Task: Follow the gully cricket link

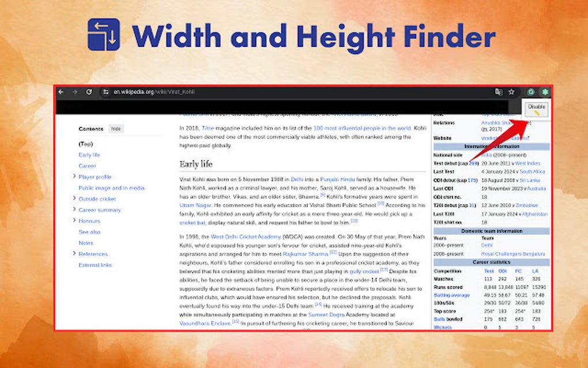Action: tap(364, 271)
